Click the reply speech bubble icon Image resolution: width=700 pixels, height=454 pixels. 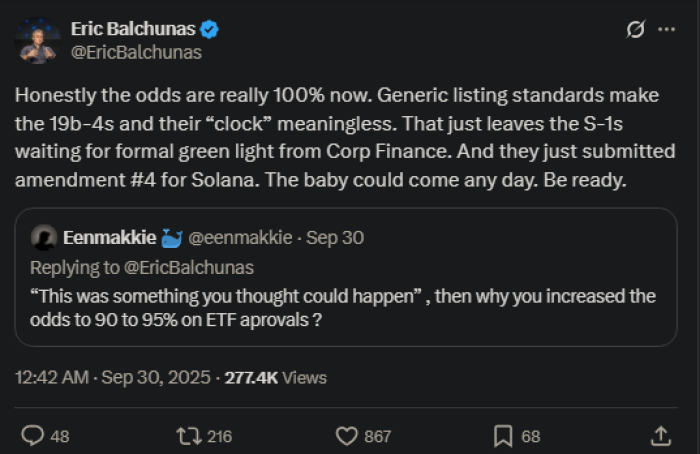[34, 436]
